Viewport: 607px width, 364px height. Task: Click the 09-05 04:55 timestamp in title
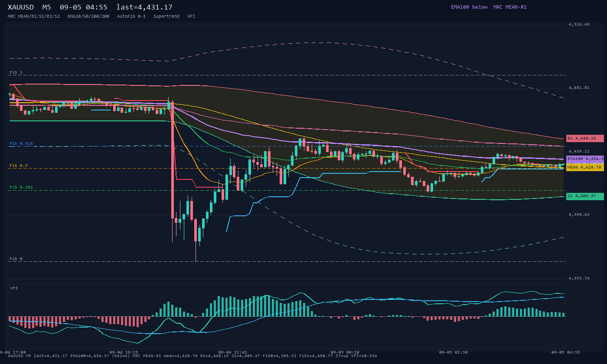click(84, 7)
